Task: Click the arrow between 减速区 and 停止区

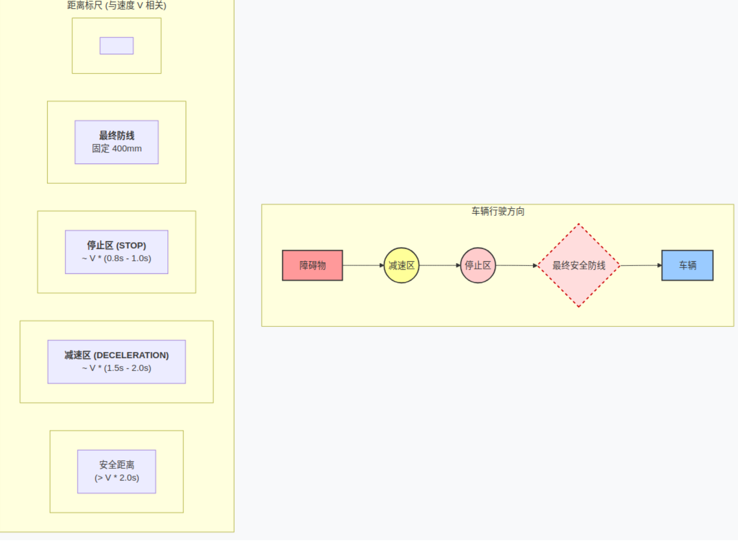Action: (x=439, y=265)
